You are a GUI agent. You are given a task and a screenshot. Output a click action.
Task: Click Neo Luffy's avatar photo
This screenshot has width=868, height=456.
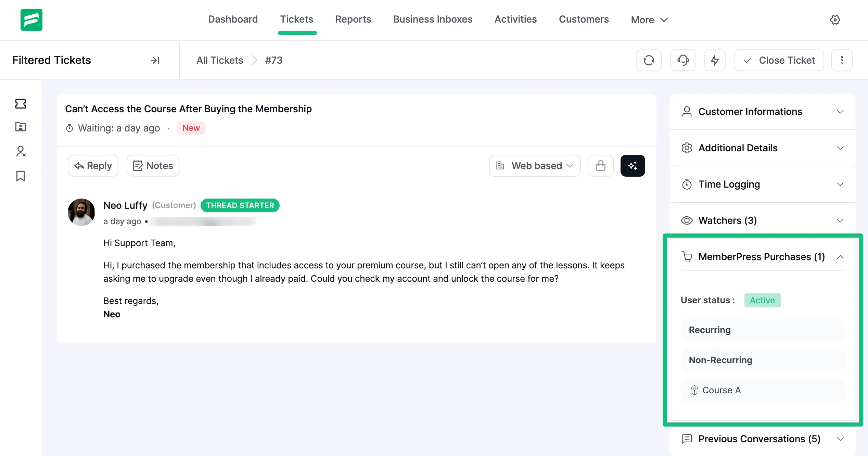pos(81,212)
